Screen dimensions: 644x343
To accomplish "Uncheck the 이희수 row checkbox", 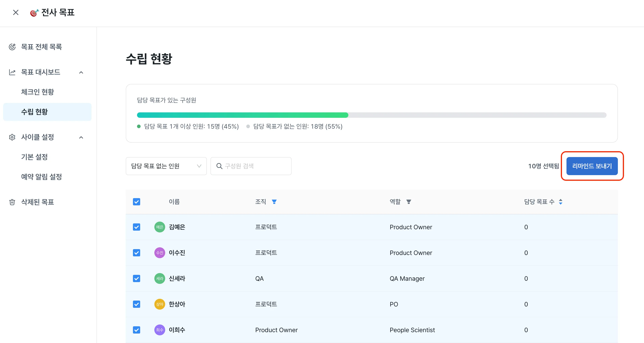I will coord(137,330).
